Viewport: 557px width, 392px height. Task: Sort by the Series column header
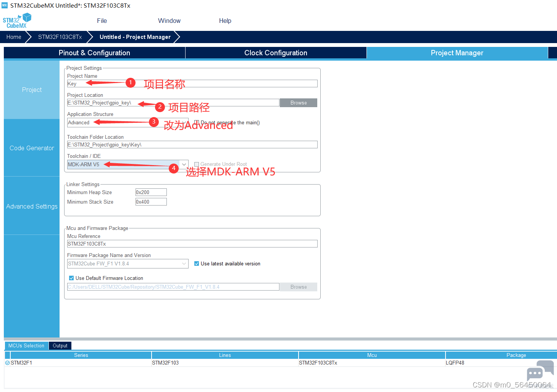pos(81,355)
